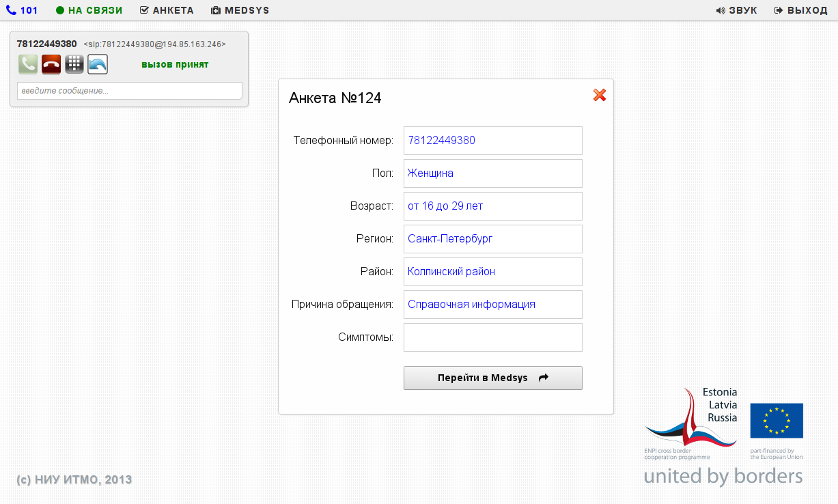838x504 pixels.
Task: Log out via ВЫХОД
Action: click(x=801, y=10)
